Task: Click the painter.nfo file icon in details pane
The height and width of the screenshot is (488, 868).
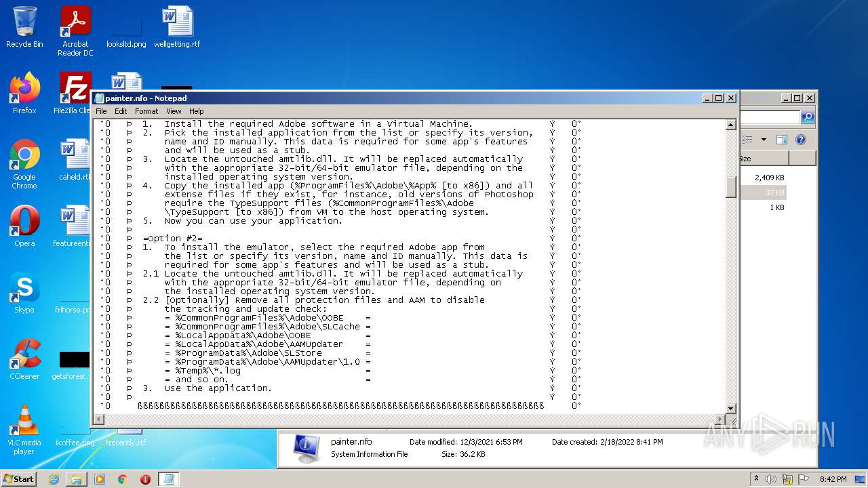Action: 306,448
